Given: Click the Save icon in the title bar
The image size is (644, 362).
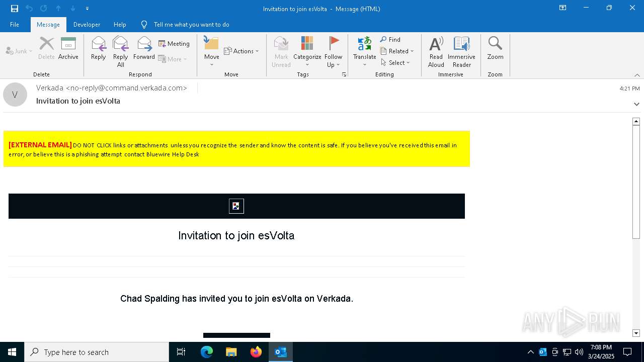Looking at the screenshot, I should coord(15,9).
